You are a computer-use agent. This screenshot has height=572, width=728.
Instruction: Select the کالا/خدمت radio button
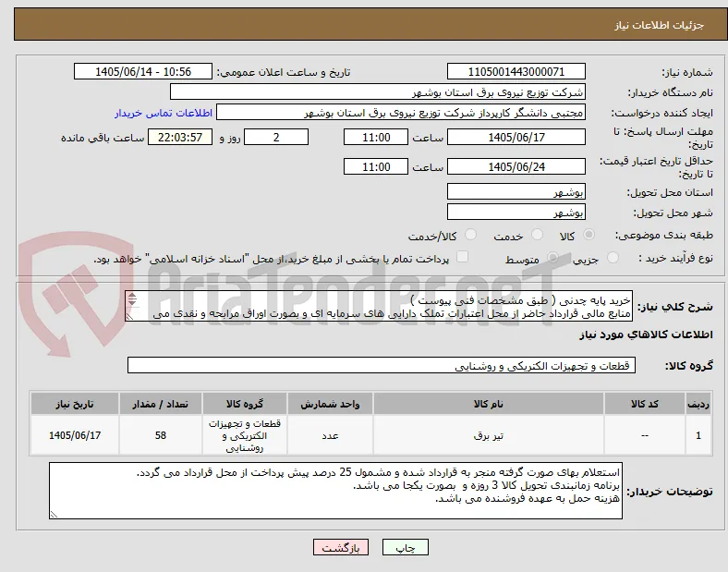coord(470,235)
